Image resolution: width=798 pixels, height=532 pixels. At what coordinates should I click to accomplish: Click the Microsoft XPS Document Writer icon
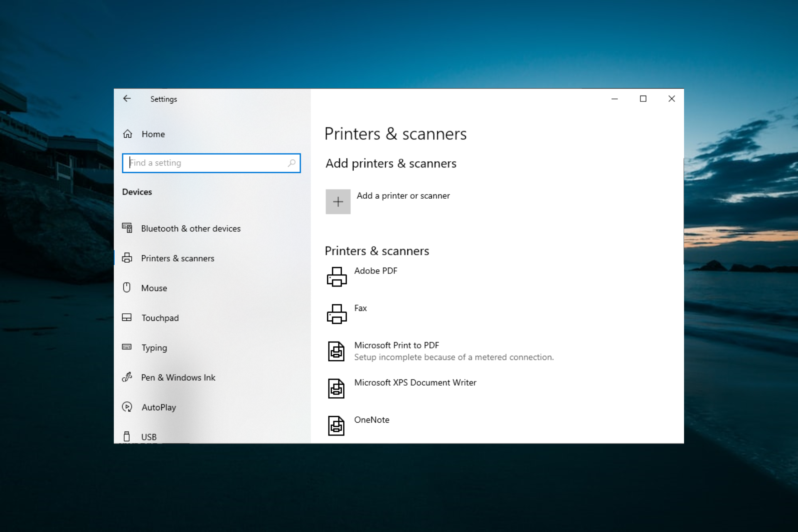[x=336, y=387]
